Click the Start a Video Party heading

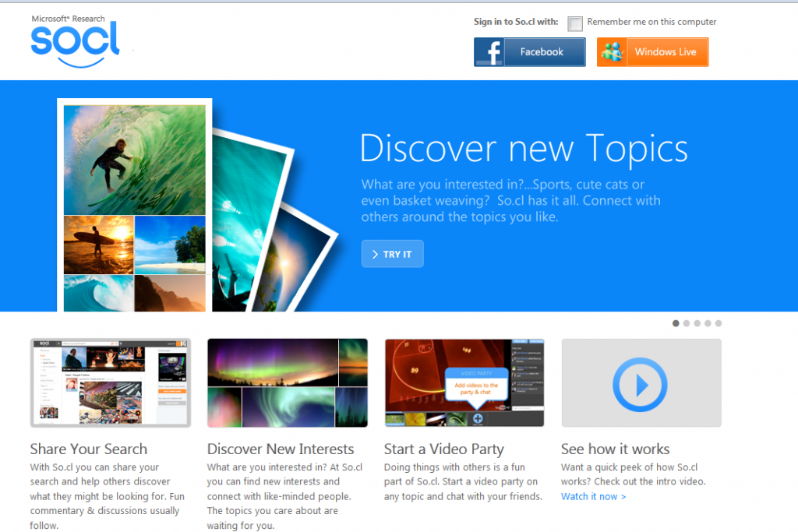(443, 449)
